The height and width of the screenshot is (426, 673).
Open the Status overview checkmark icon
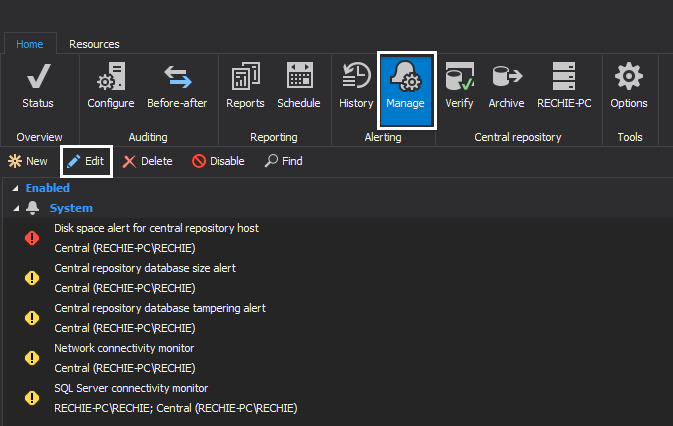(x=38, y=77)
